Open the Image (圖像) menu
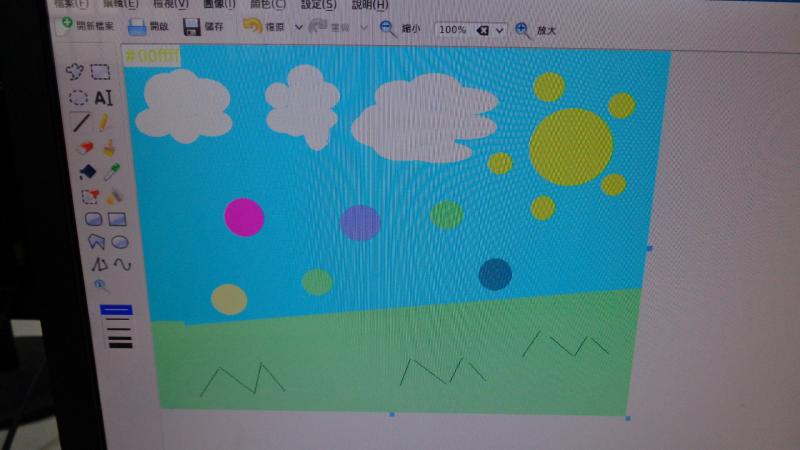The width and height of the screenshot is (800, 450). pyautogui.click(x=219, y=4)
